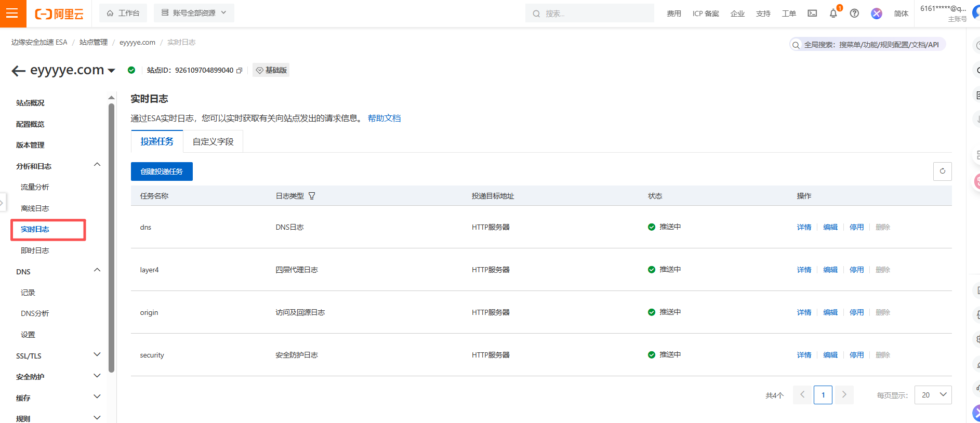Image resolution: width=980 pixels, height=423 pixels.
Task: Expand the SSL/TLS sidebar section
Action: (97, 355)
